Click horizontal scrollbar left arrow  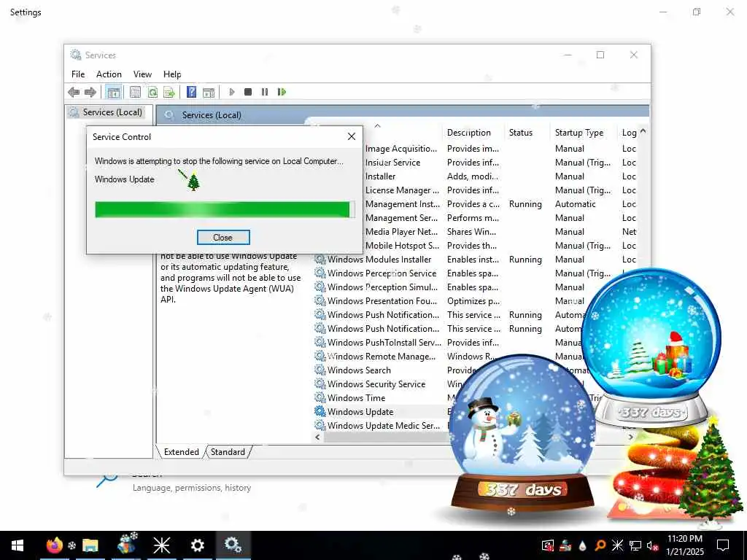318,437
